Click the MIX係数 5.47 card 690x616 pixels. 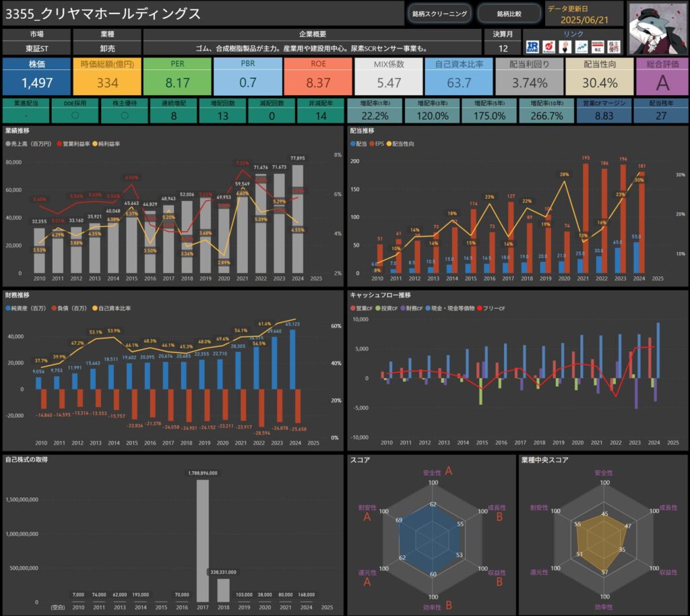(389, 76)
